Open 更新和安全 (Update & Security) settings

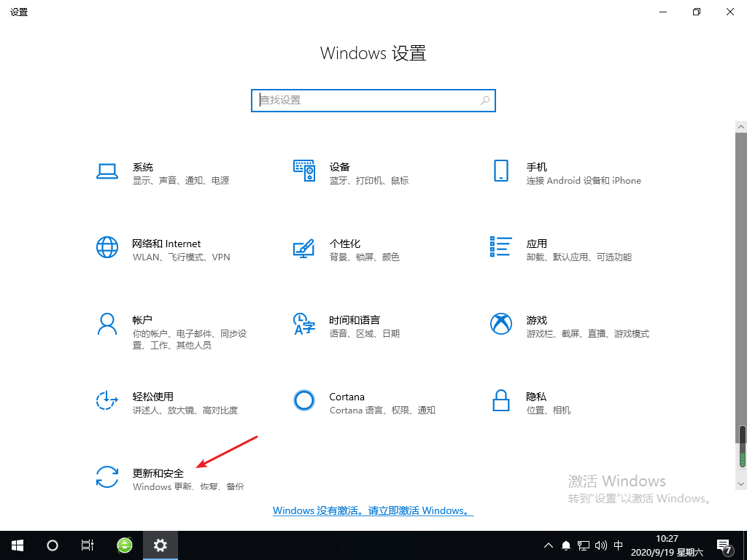(107, 477)
